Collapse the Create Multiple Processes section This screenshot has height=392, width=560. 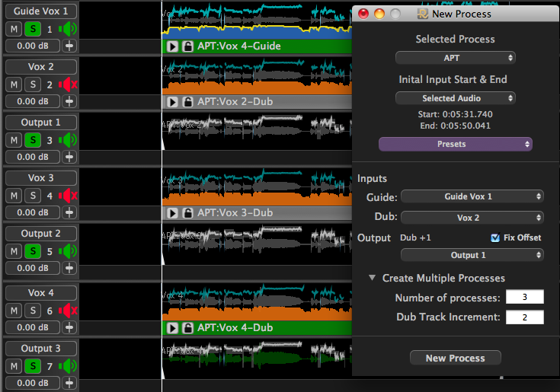(x=372, y=279)
